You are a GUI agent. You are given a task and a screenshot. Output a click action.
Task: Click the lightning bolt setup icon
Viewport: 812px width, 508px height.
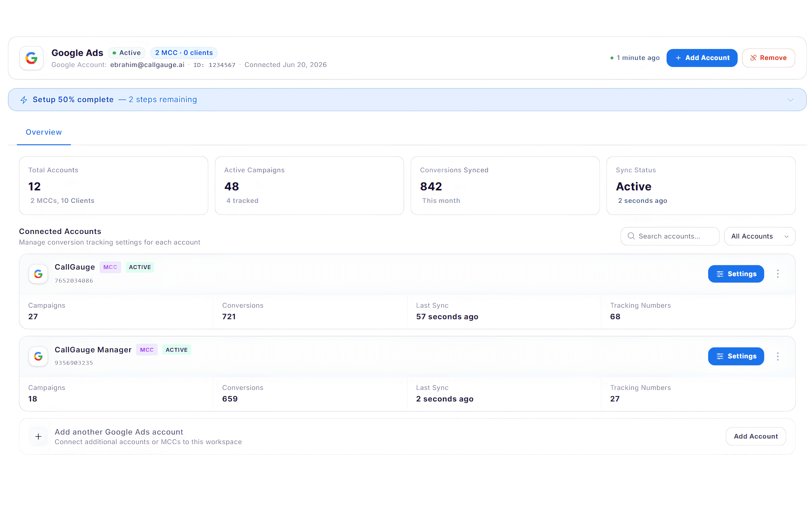click(24, 100)
